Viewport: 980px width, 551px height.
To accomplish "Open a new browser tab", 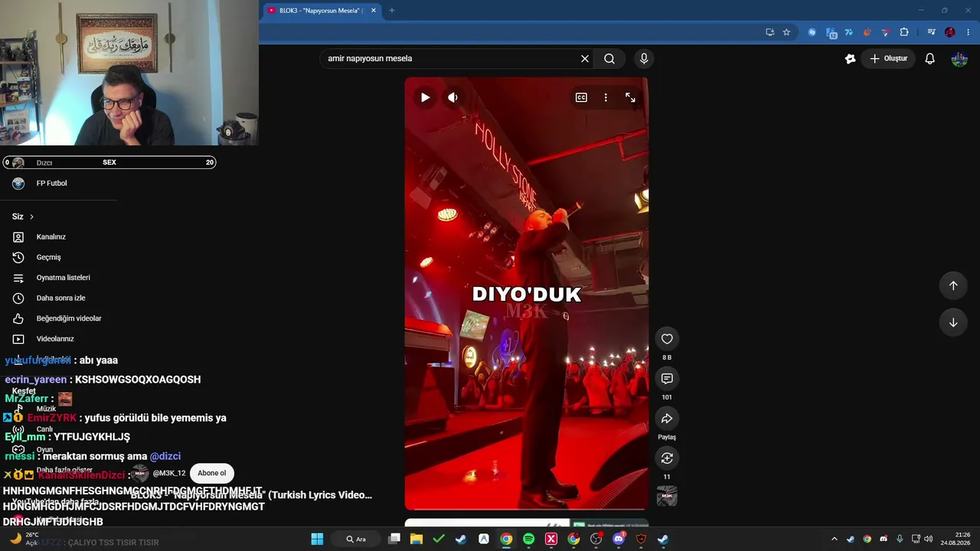I will point(392,11).
